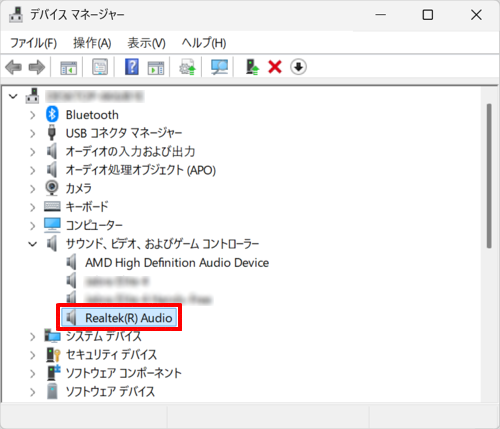Click the セキュリティ デバイス key icon
This screenshot has height=429, width=500.
point(53,355)
